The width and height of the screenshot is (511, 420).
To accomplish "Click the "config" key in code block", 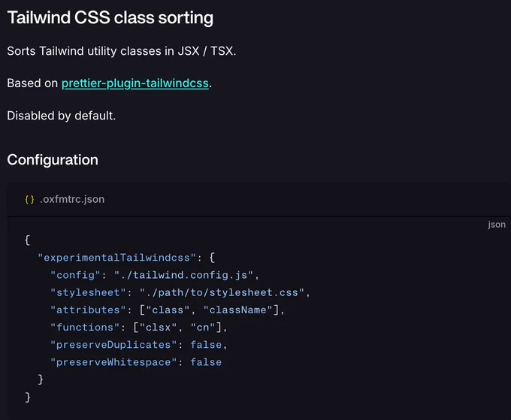I will click(76, 275).
